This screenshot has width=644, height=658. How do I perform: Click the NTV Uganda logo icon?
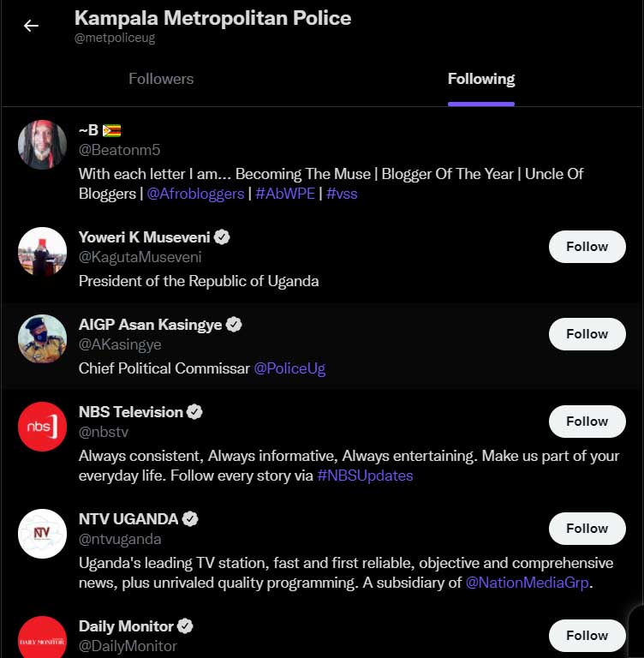[42, 534]
